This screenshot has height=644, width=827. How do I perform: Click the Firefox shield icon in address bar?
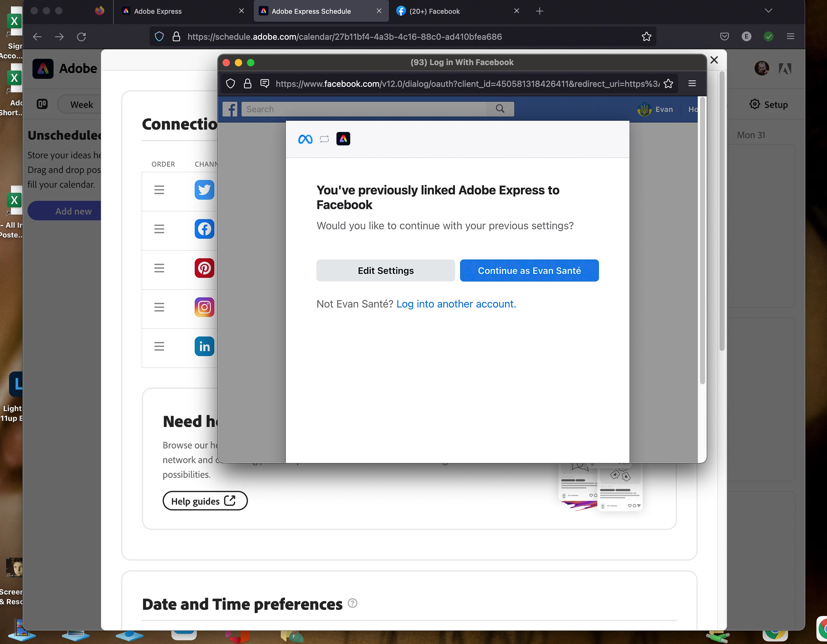(x=159, y=37)
